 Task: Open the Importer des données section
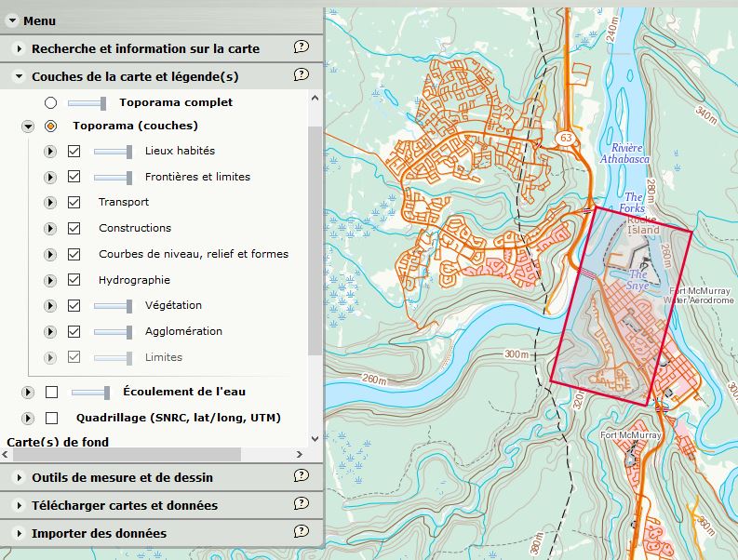coord(99,533)
